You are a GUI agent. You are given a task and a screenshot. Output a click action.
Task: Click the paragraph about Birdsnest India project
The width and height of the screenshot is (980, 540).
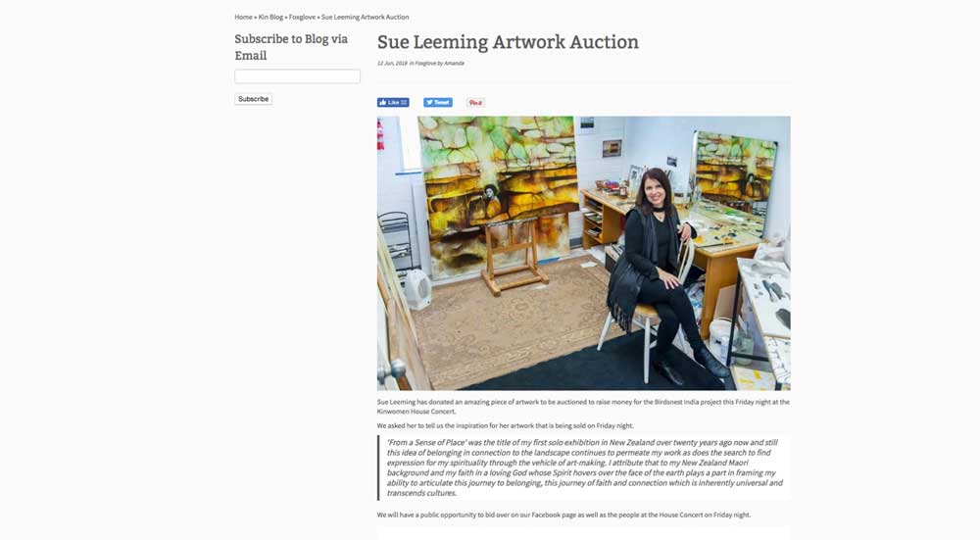[583, 407]
